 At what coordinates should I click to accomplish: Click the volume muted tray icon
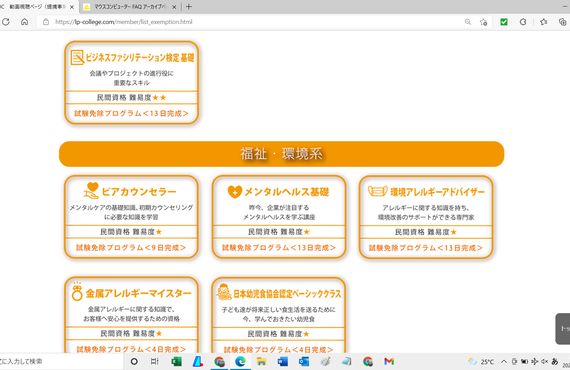(544, 361)
